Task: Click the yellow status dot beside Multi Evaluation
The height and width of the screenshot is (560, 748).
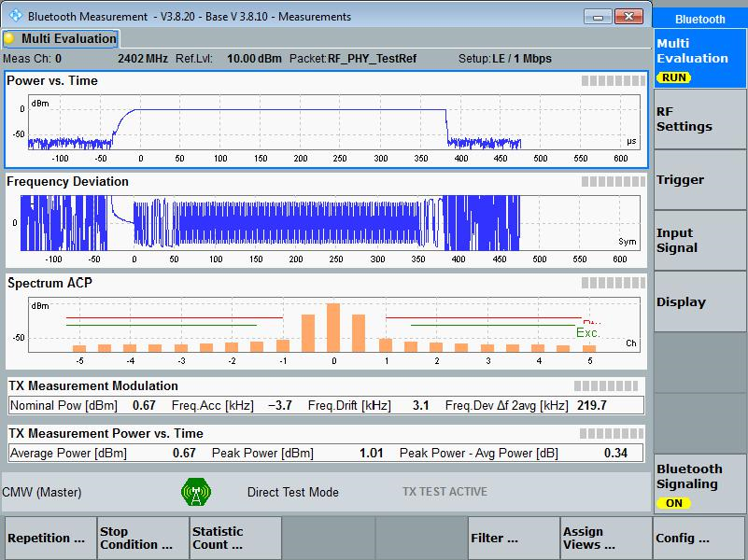Action: (8, 38)
